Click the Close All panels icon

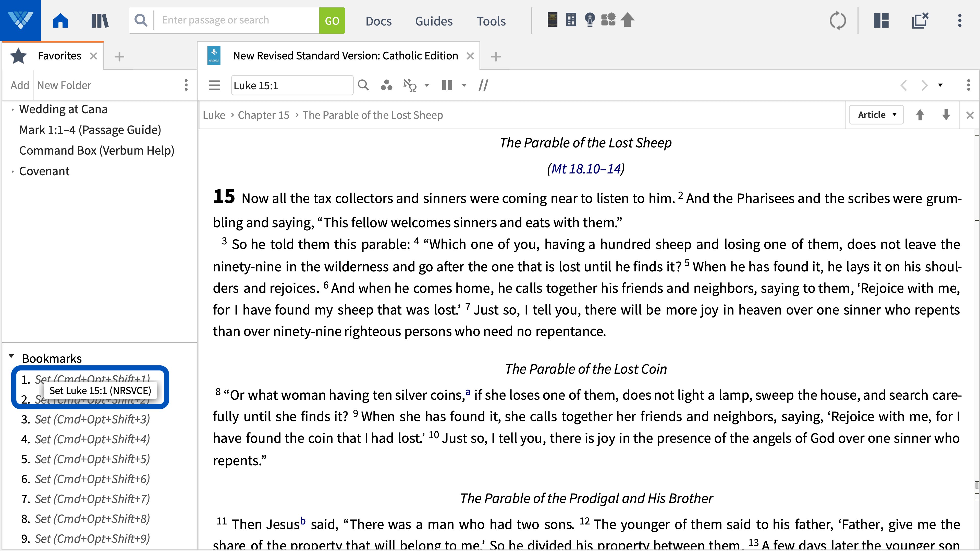coord(920,20)
